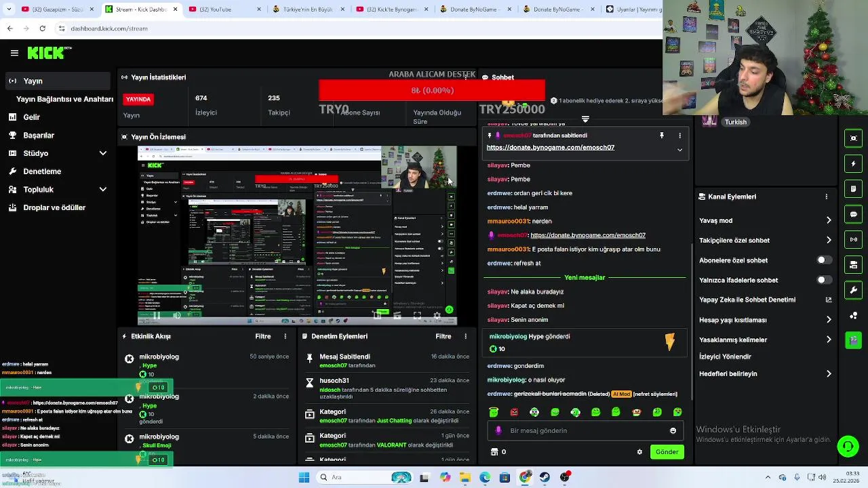Open OBS from taskbar

coord(564,477)
